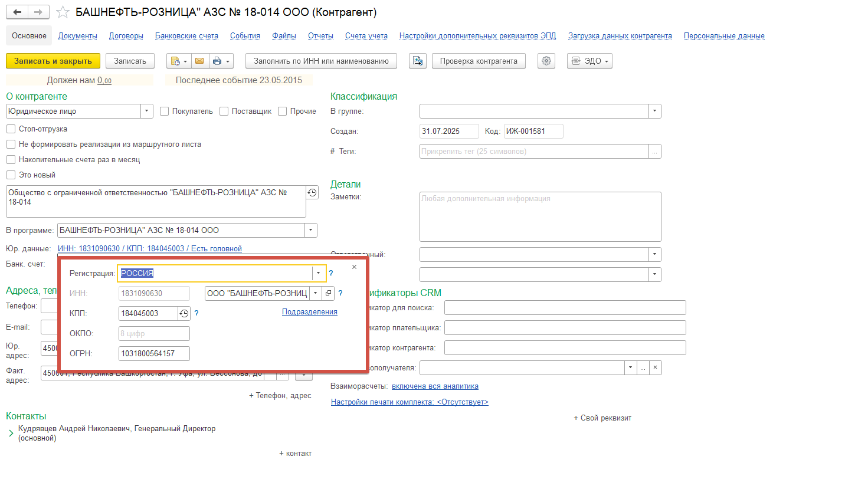Click the document exchange icon next to Проверка контрагента

418,61
